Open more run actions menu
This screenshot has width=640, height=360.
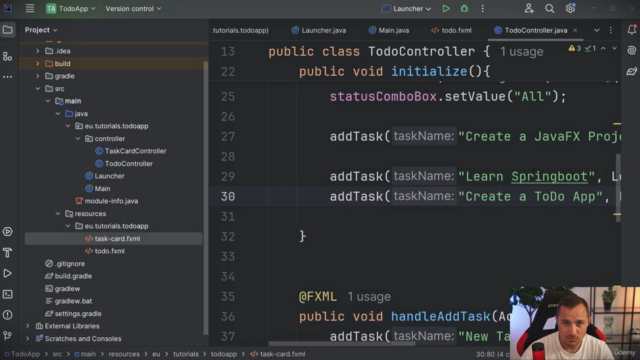point(482,9)
